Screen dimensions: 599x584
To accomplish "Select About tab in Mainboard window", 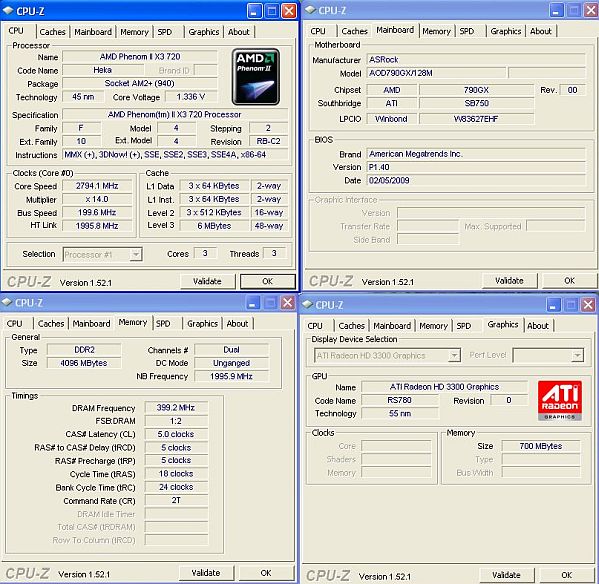I will 541,31.
